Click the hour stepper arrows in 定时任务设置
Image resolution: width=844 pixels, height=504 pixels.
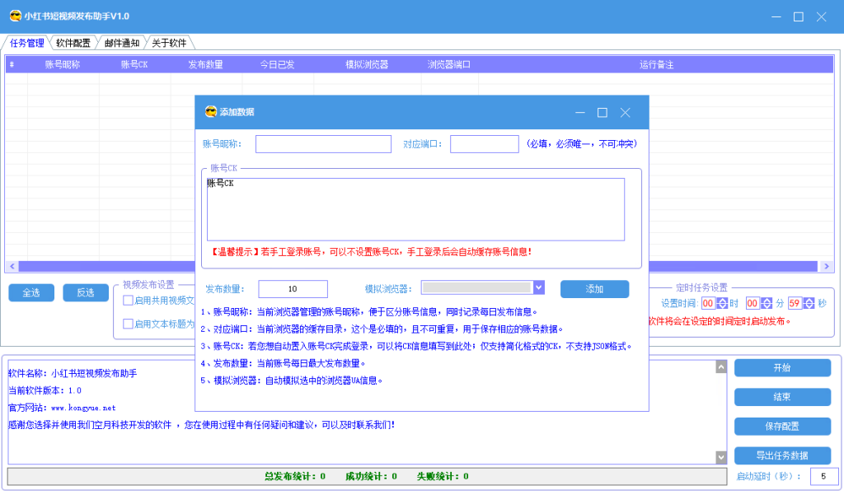tap(722, 303)
